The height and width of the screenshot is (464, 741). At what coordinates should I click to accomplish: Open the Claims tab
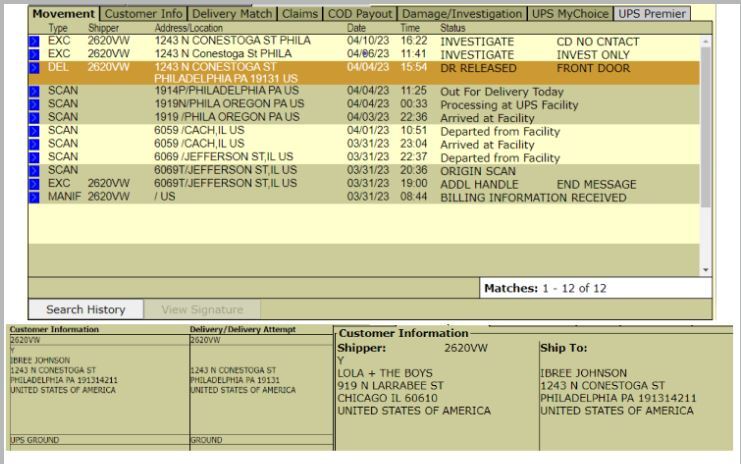(300, 14)
